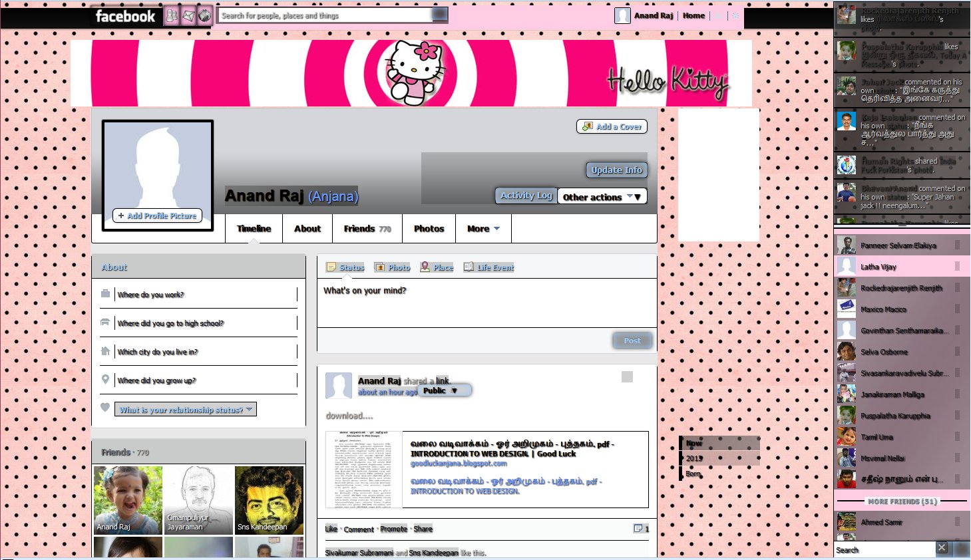Screen dimensions: 971x560
Task: Focus the Search for people, places and things field
Action: pyautogui.click(x=325, y=15)
